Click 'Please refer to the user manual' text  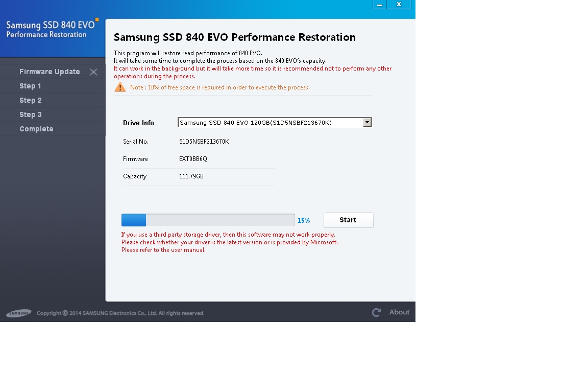[163, 250]
